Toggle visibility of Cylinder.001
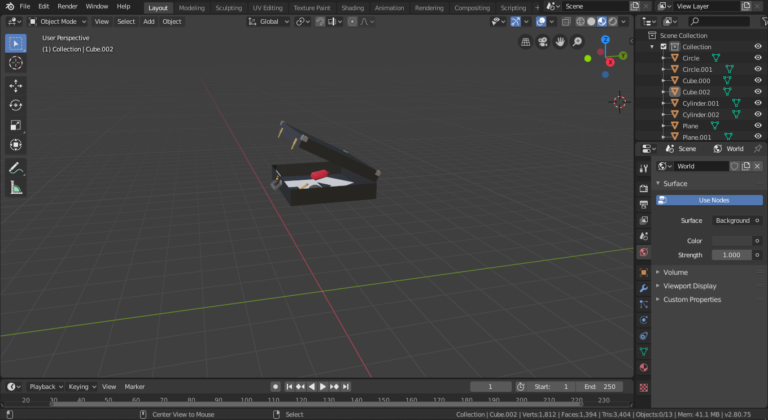This screenshot has height=420, width=768. pos(757,103)
